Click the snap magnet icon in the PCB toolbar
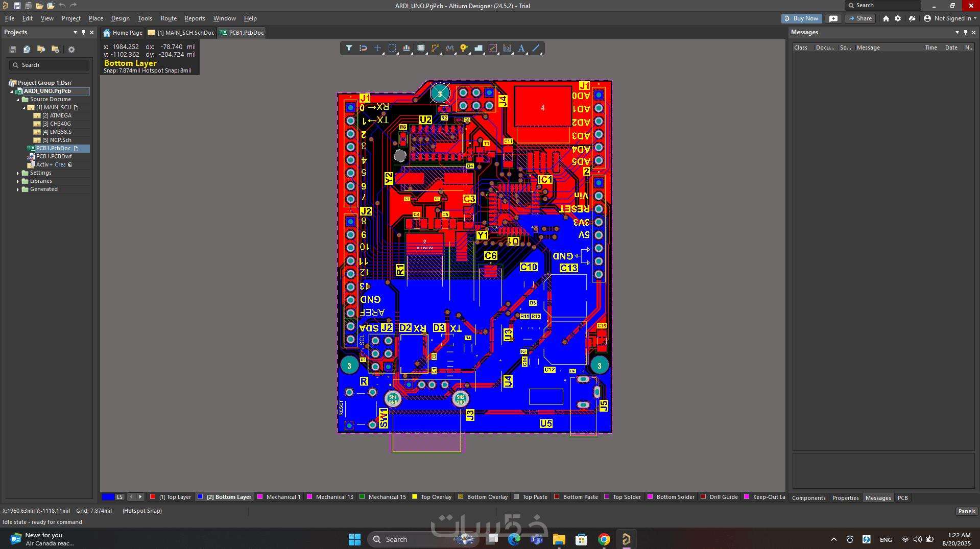 coord(363,48)
